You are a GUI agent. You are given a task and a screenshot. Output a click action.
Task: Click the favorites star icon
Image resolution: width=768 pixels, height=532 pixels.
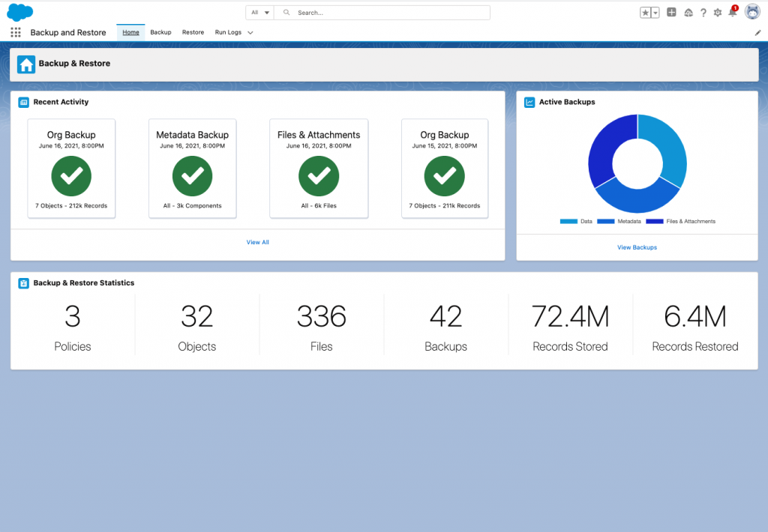tap(646, 13)
